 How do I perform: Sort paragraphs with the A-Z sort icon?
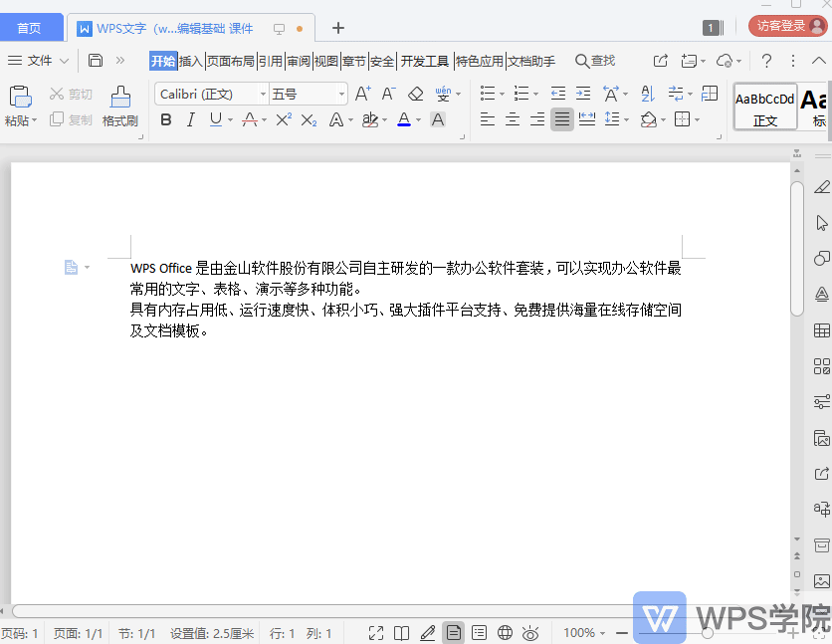coord(648,93)
